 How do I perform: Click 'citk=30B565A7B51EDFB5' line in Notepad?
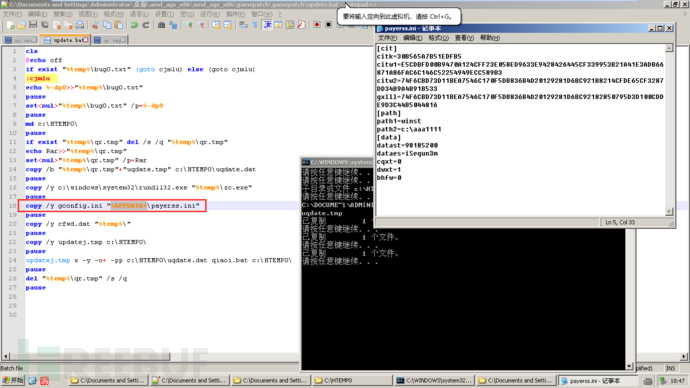419,56
